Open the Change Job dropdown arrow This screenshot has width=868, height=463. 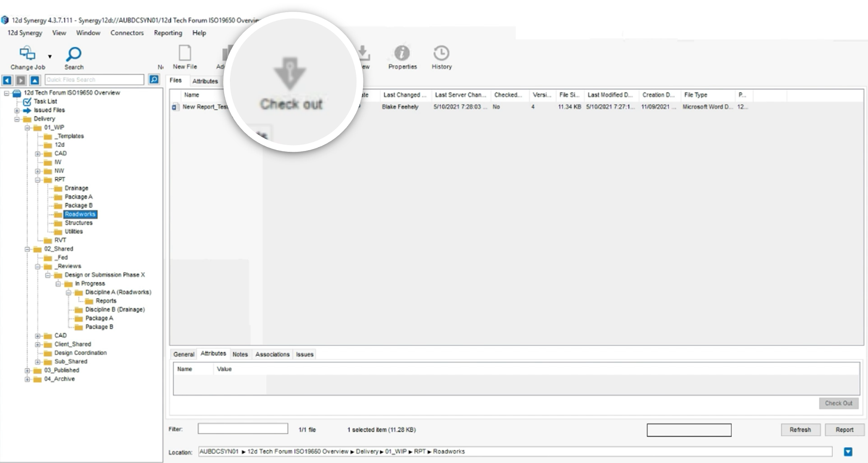coord(50,56)
